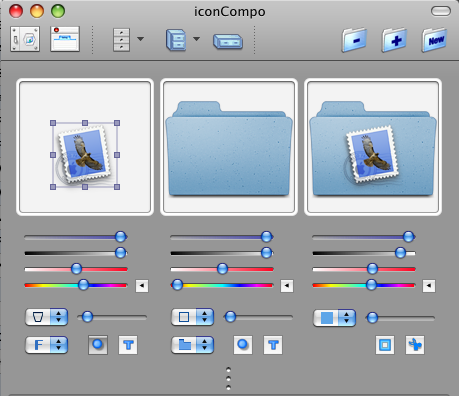Open the small window panel icon in toolbar
This screenshot has height=396, width=459.
[x=65, y=39]
